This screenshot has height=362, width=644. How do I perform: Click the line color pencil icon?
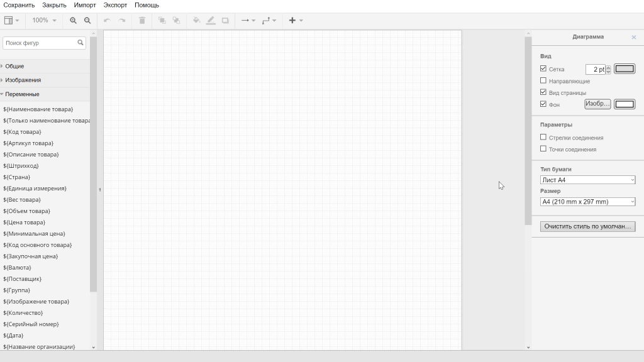tap(211, 21)
